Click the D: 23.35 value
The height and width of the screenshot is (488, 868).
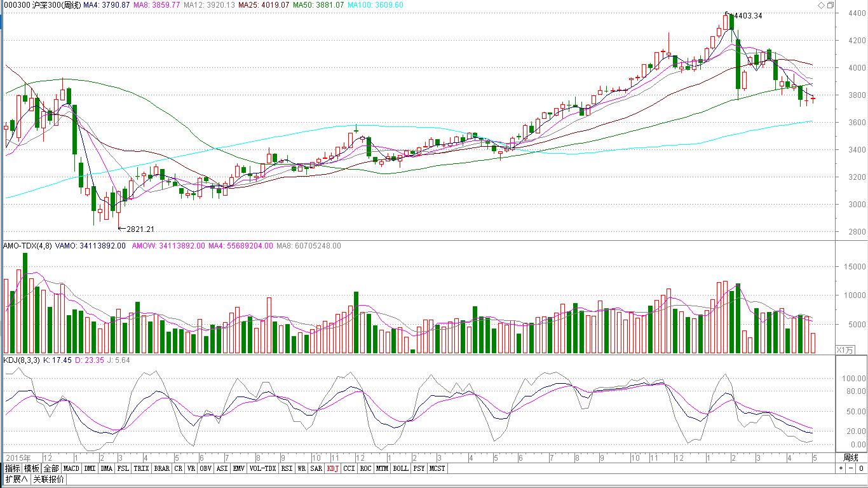[90, 360]
